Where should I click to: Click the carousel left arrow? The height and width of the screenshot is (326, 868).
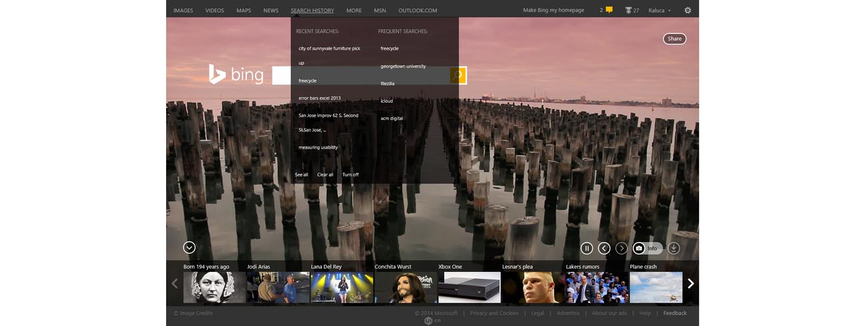tap(175, 283)
